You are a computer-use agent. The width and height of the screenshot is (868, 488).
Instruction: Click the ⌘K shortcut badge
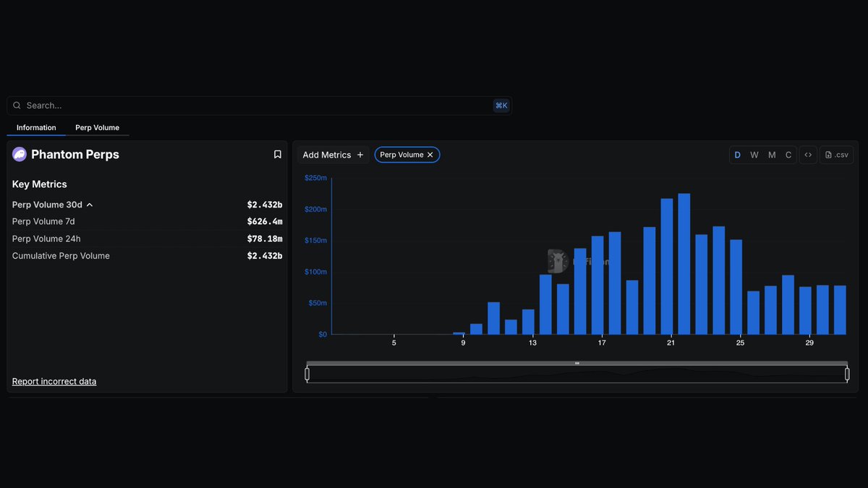click(x=501, y=106)
